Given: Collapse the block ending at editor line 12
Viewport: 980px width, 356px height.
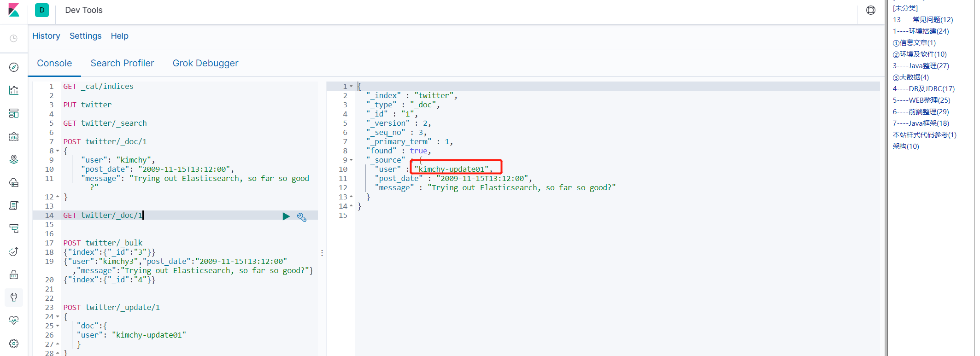Looking at the screenshot, I should (58, 197).
